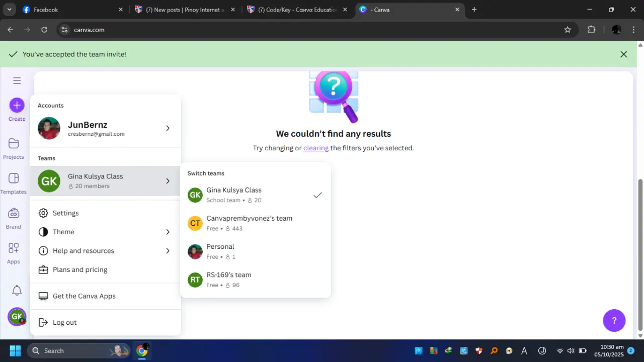The image size is (644, 362).
Task: Switch to the Personal team
Action: click(255, 251)
